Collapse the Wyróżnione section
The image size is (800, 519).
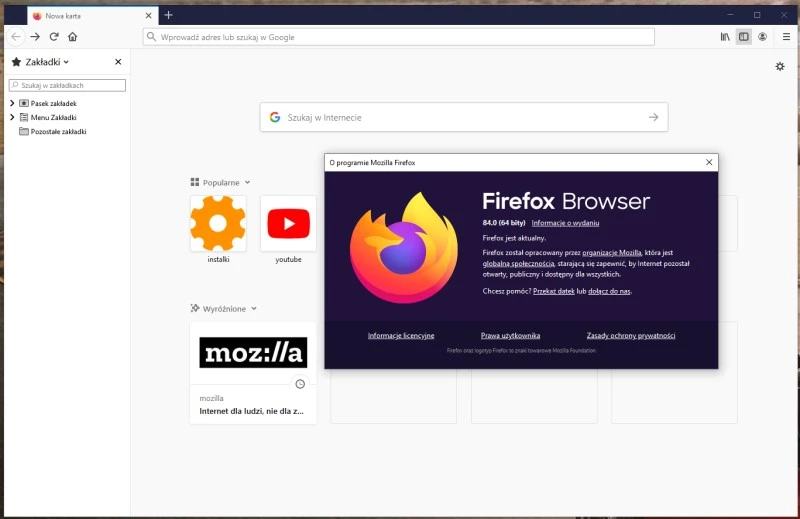[x=254, y=308]
